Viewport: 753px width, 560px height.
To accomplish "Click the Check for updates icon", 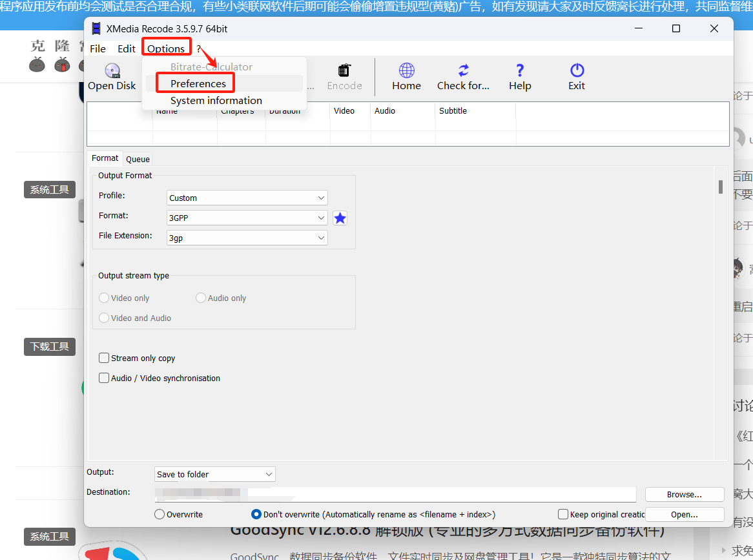I will point(463,70).
